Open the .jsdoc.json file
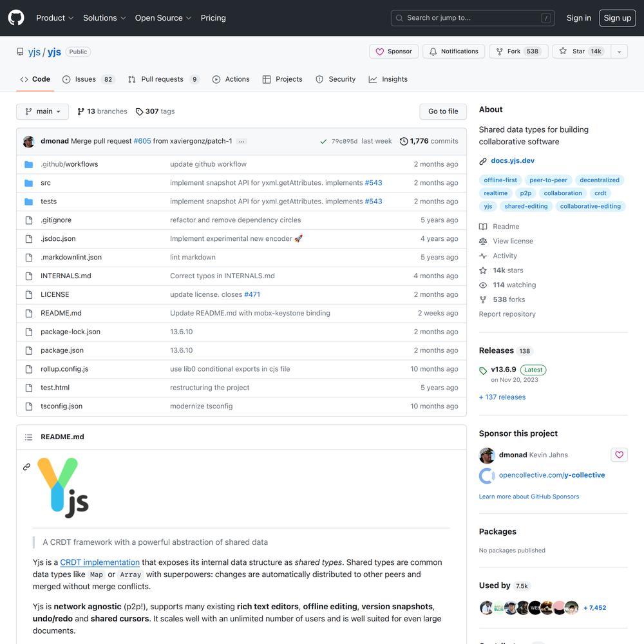 58,239
